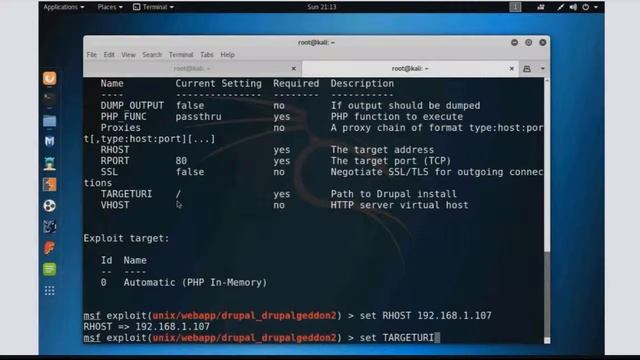
Task: Click the terminal command prompt cursor
Action: pyautogui.click(x=437, y=338)
